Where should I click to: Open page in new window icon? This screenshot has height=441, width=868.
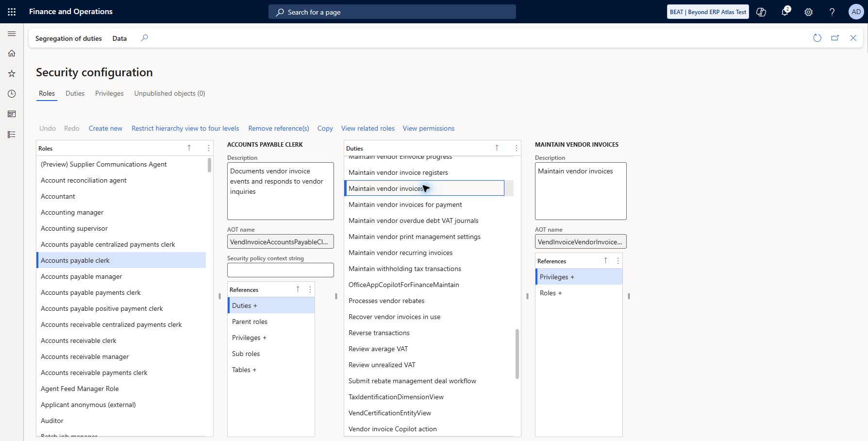coord(835,38)
